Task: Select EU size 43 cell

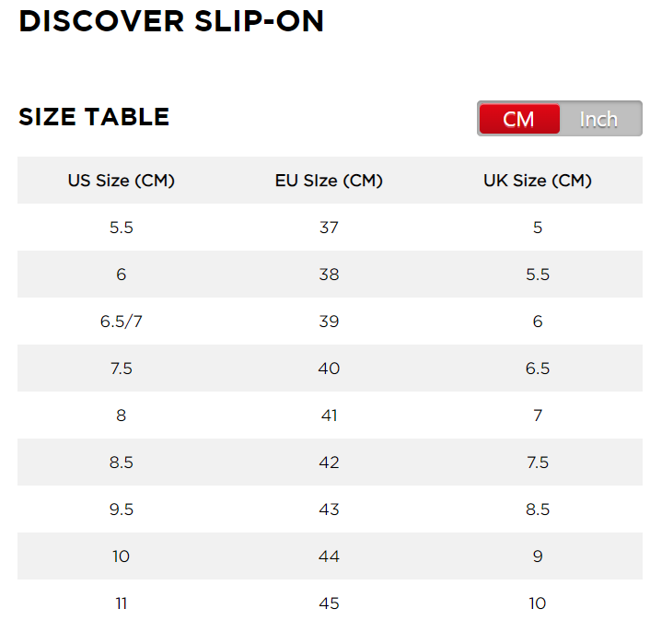Action: click(x=330, y=509)
